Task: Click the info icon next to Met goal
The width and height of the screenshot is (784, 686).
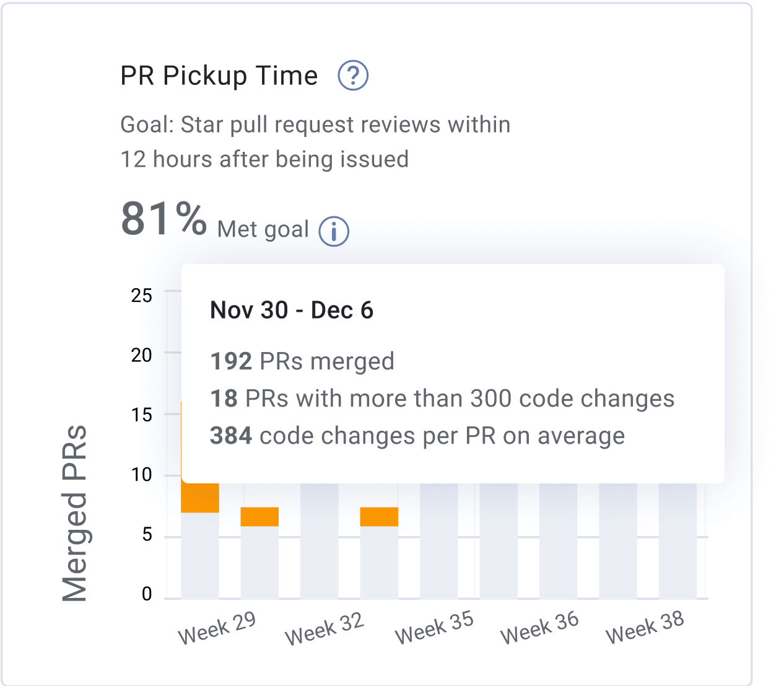Action: pos(334,230)
